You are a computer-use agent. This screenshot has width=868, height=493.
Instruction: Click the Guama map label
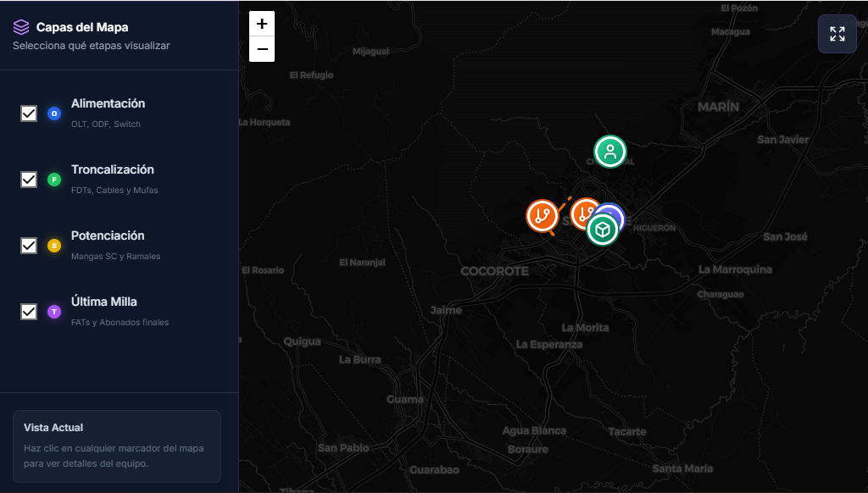click(x=405, y=400)
